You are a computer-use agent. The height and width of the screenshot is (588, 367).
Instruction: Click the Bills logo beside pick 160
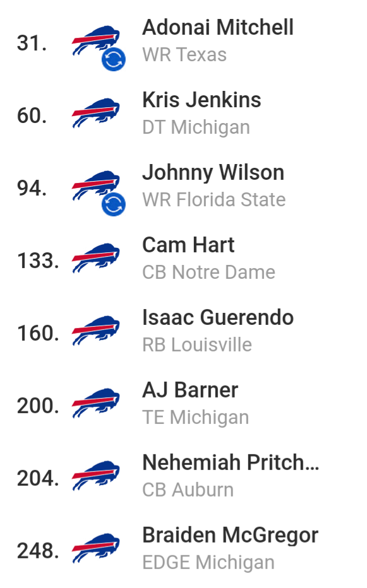[96, 331]
